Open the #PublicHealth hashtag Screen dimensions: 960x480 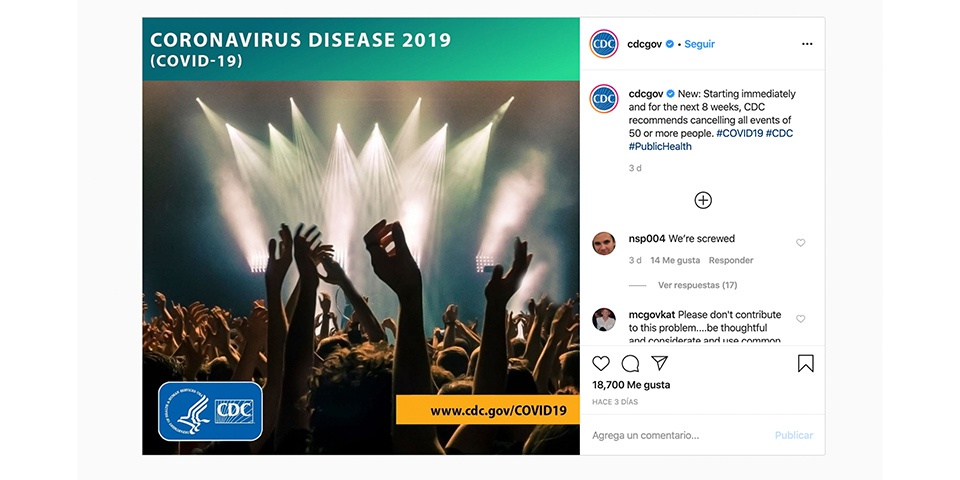[660, 146]
